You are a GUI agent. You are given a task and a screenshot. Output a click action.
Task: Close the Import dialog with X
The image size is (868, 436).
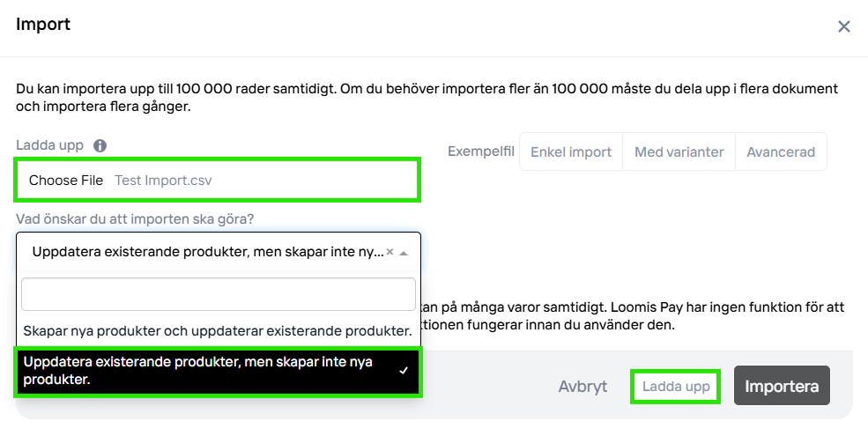point(843,26)
